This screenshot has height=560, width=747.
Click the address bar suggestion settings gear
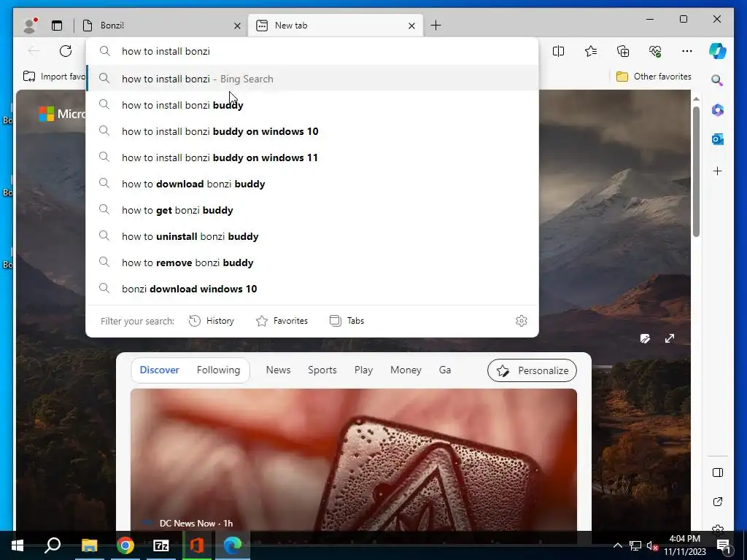pos(521,321)
